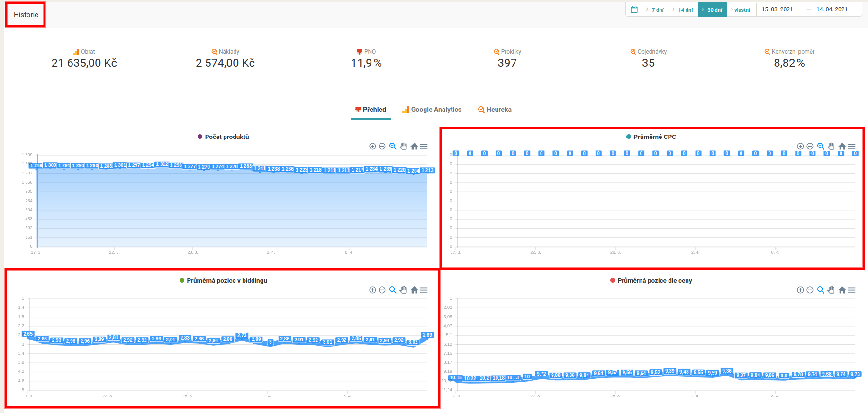Switch to the Google Analytics tab
The height and width of the screenshot is (413, 868).
(x=432, y=110)
